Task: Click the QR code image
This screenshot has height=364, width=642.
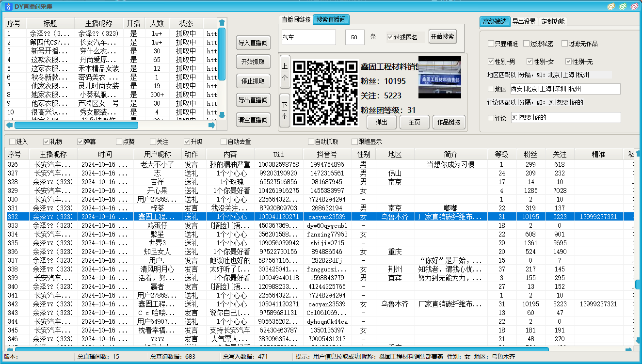Action: coord(325,93)
